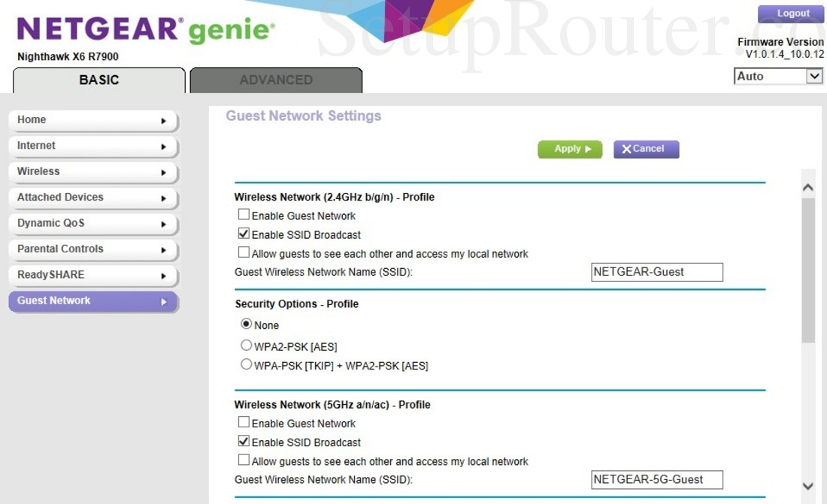The height and width of the screenshot is (504, 827).
Task: Allow guests to access my local network
Action: click(x=244, y=253)
